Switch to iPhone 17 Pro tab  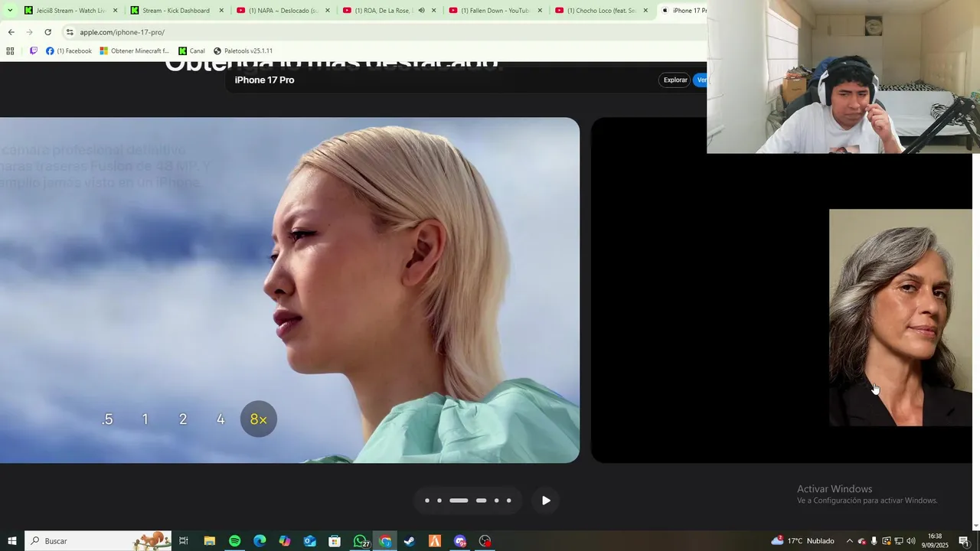(684, 11)
